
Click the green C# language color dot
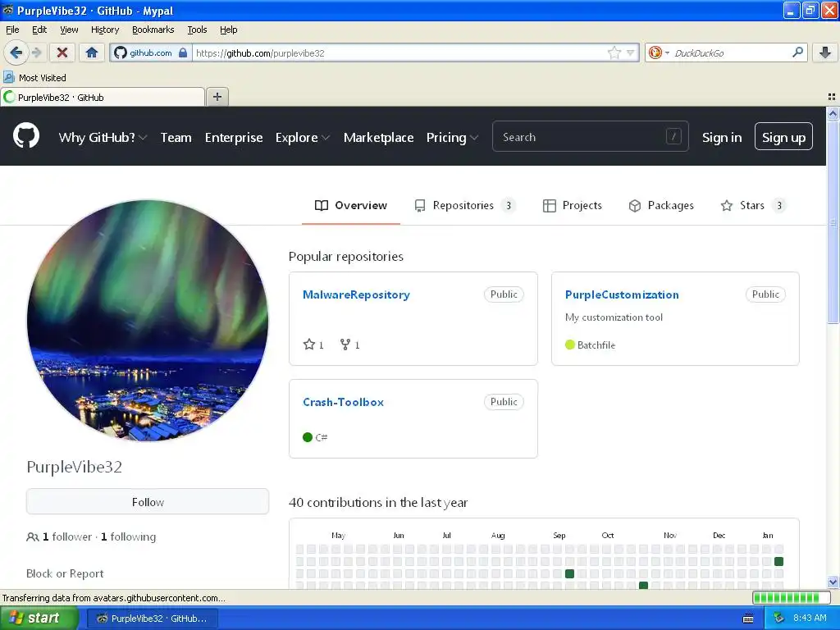coord(308,437)
